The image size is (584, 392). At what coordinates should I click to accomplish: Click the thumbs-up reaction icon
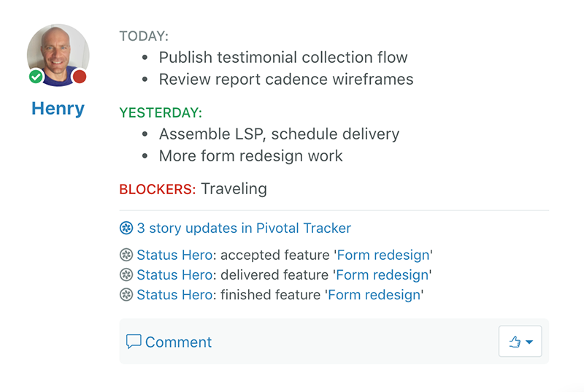tap(515, 342)
